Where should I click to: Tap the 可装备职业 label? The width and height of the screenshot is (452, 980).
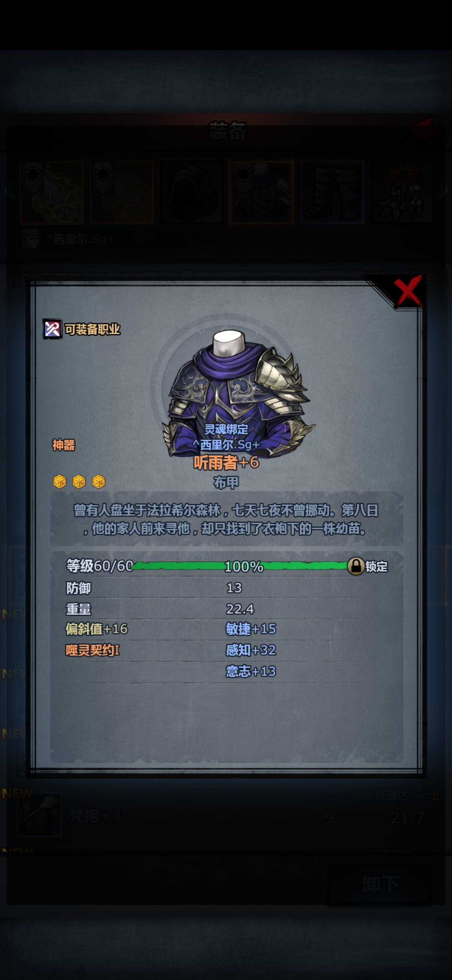pyautogui.click(x=92, y=329)
